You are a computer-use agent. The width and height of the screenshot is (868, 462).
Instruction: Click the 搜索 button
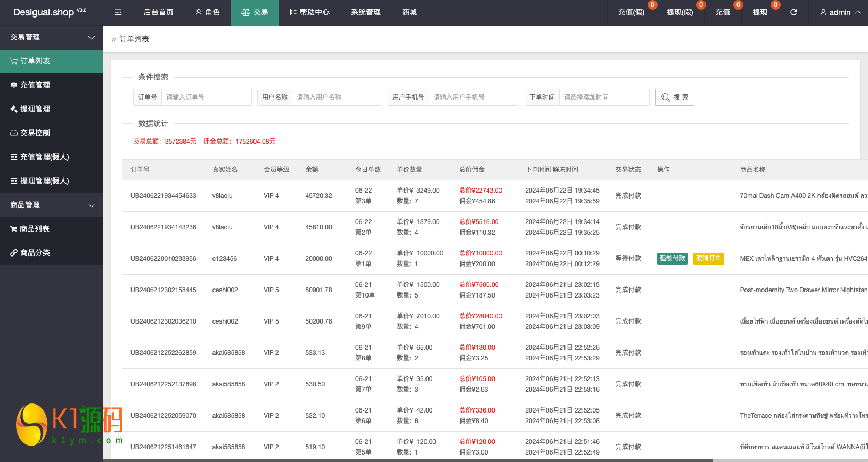(675, 97)
